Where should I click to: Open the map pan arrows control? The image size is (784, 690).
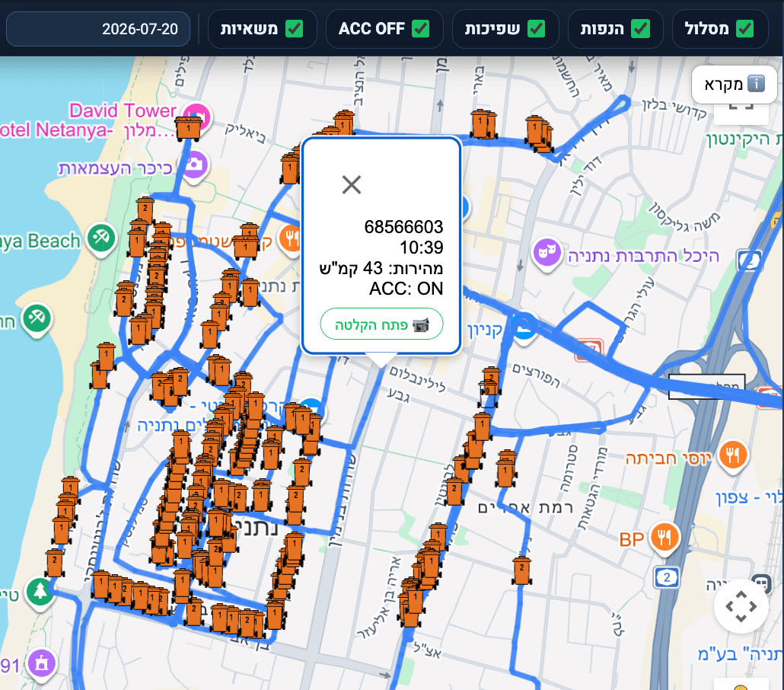tap(741, 606)
